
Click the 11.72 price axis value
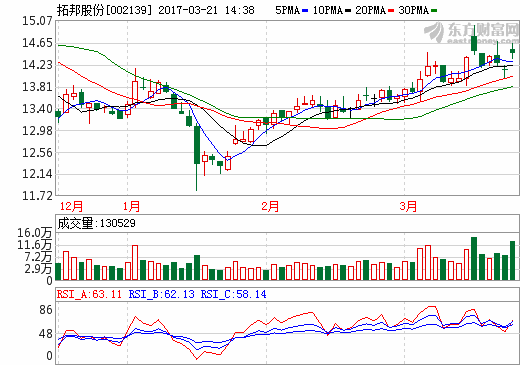click(37, 196)
